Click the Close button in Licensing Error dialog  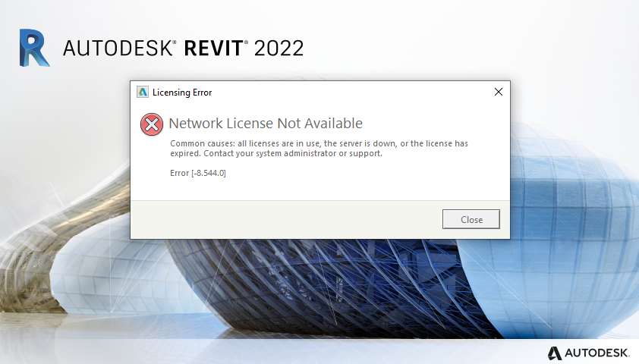pyautogui.click(x=471, y=219)
